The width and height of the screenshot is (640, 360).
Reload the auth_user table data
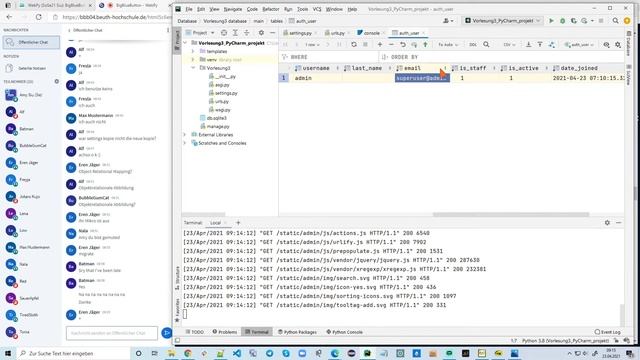pyautogui.click(x=354, y=44)
